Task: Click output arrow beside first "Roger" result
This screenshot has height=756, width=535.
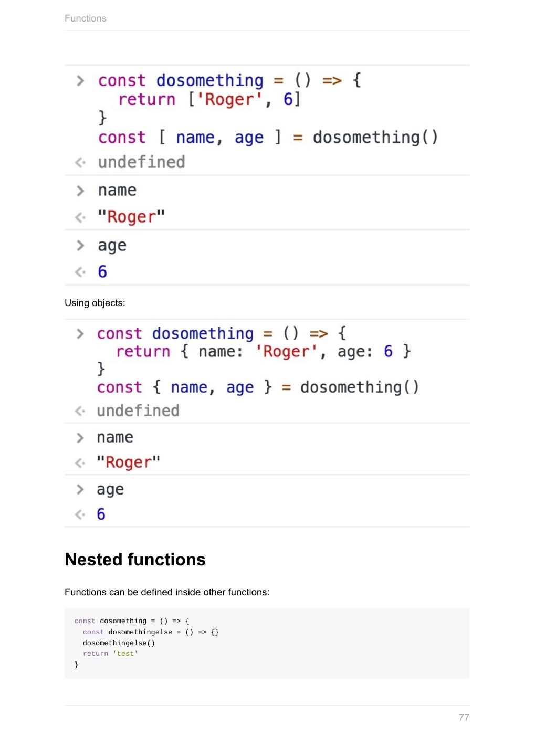Action: tap(80, 217)
